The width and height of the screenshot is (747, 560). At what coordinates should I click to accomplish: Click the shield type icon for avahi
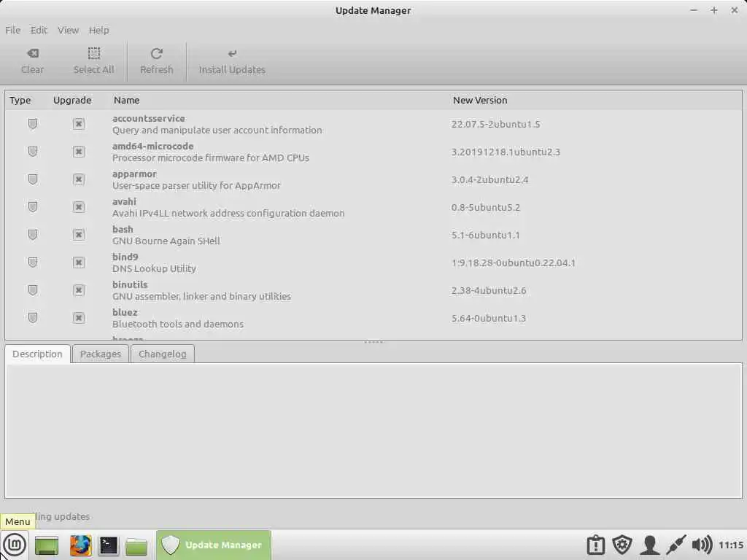coord(32,207)
